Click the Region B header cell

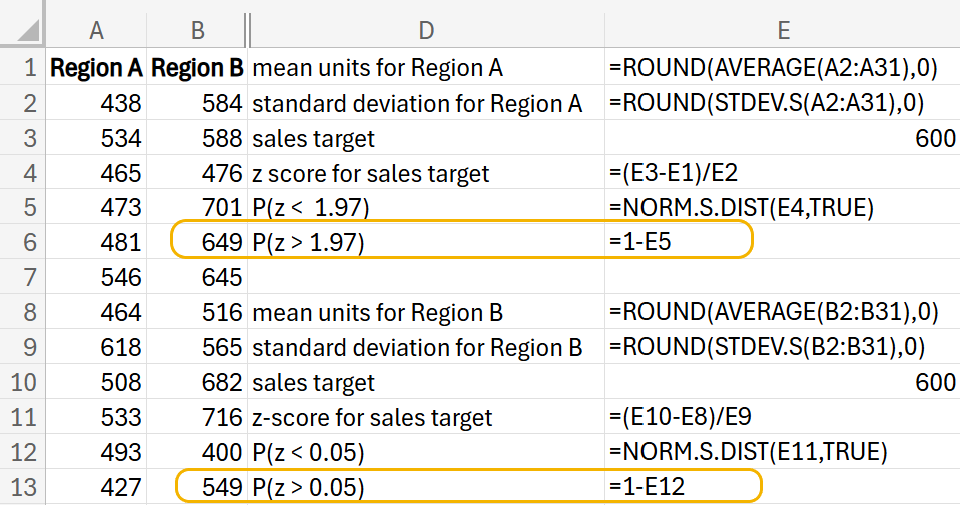[197, 69]
